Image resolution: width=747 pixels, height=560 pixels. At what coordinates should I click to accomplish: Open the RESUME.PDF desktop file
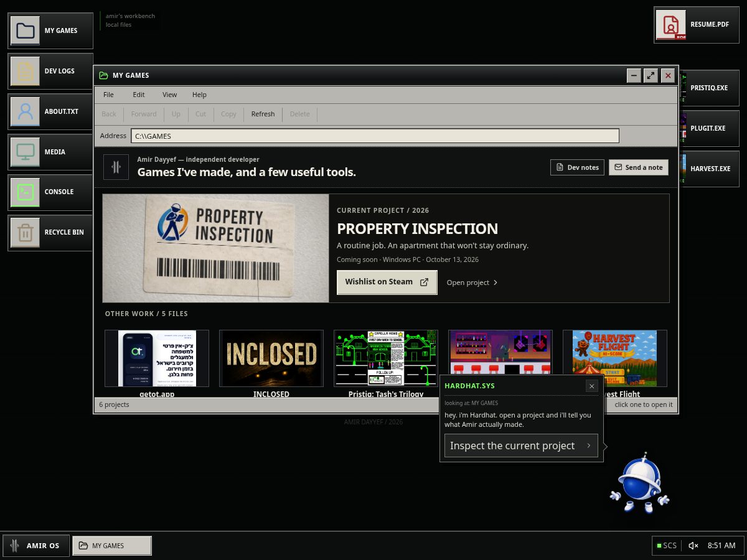point(696,25)
